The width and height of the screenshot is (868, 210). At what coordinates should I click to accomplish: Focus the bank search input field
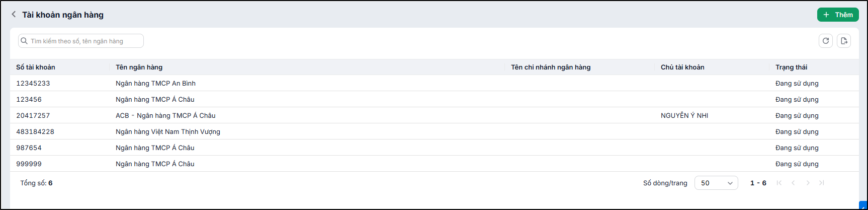(81, 41)
